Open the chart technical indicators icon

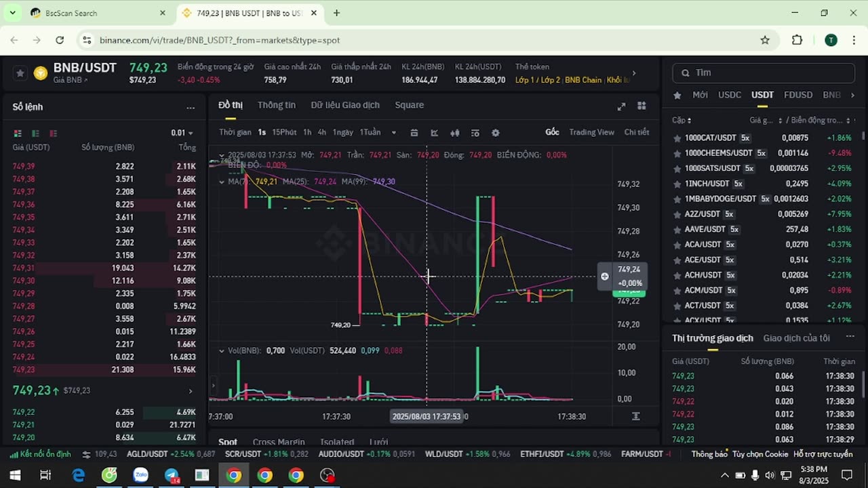pyautogui.click(x=475, y=133)
